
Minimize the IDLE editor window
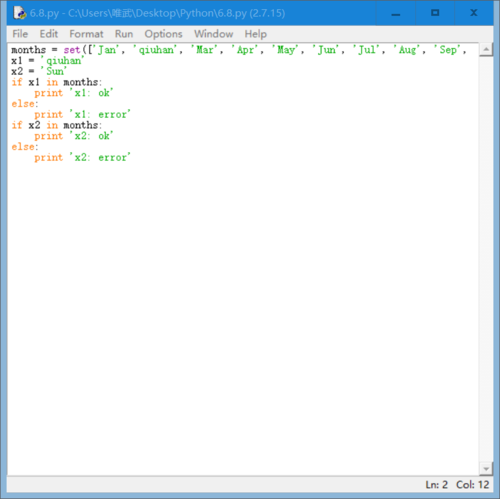[396, 13]
